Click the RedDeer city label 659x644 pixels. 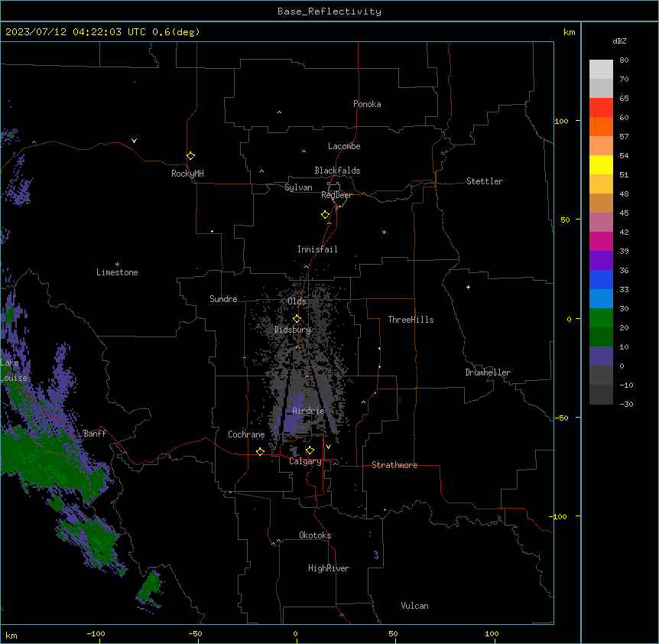[x=336, y=195]
